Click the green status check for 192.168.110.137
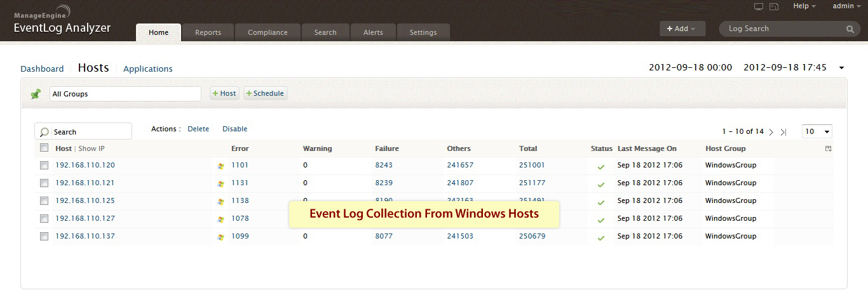Viewport: 868px width, 295px height. pos(600,238)
